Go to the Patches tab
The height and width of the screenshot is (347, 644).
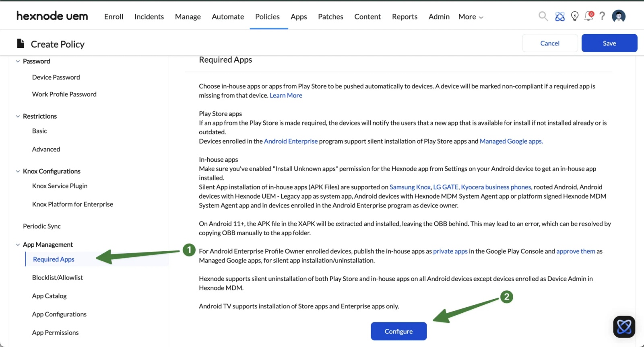[x=330, y=16]
